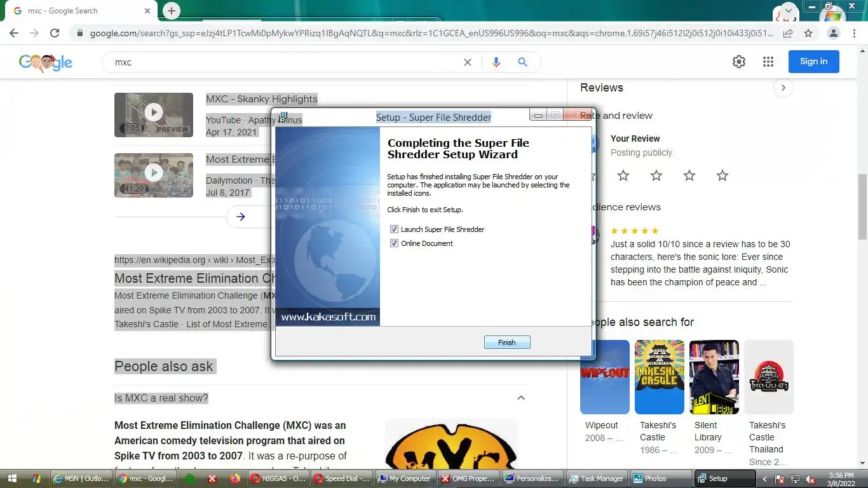Click the Google search box containing mxc
868x488 pixels.
coord(286,62)
